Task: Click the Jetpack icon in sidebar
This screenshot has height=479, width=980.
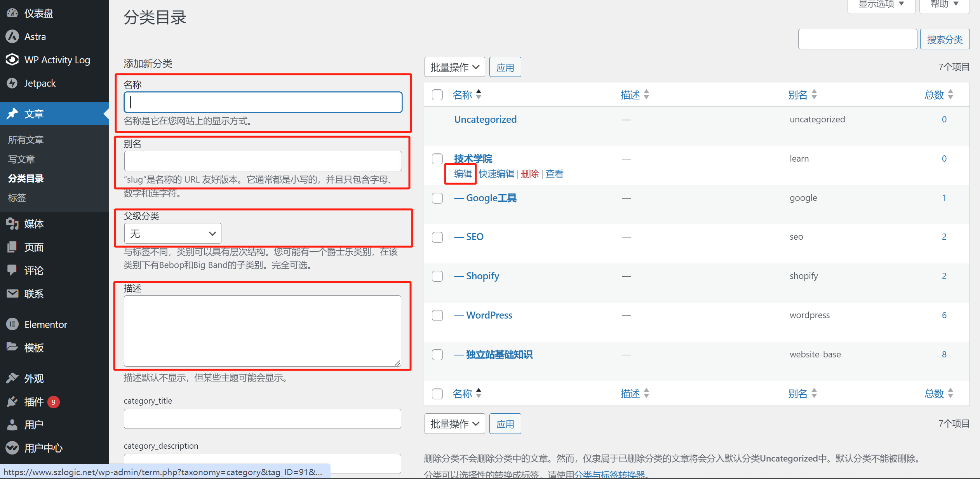Action: click(12, 83)
